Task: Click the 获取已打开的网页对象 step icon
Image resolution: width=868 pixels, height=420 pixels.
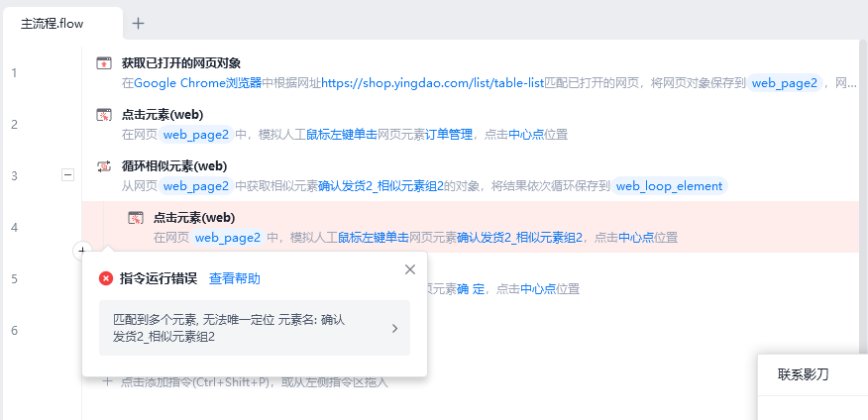Action: click(x=103, y=63)
